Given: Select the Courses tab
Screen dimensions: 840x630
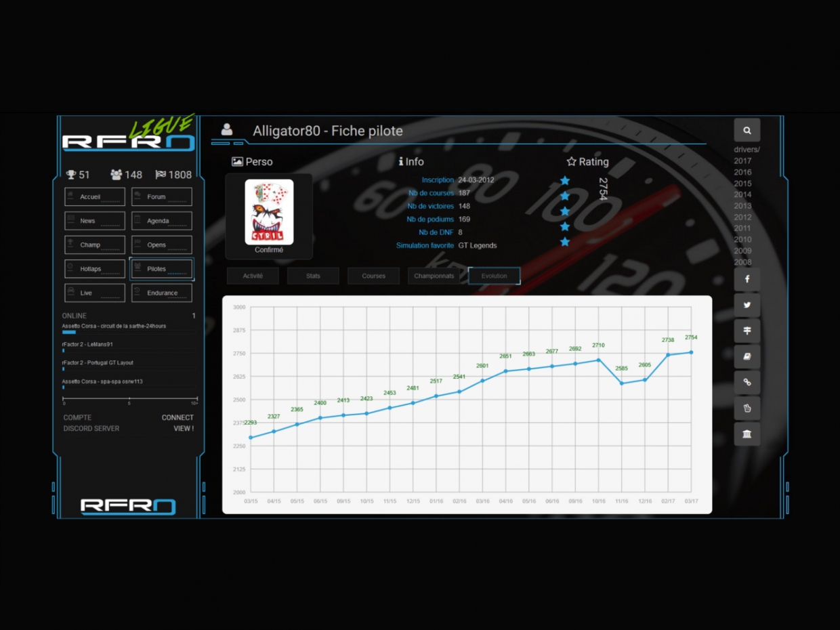Looking at the screenshot, I should point(373,276).
